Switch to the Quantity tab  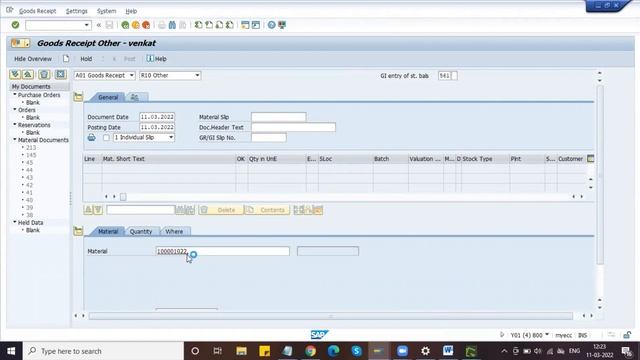141,231
